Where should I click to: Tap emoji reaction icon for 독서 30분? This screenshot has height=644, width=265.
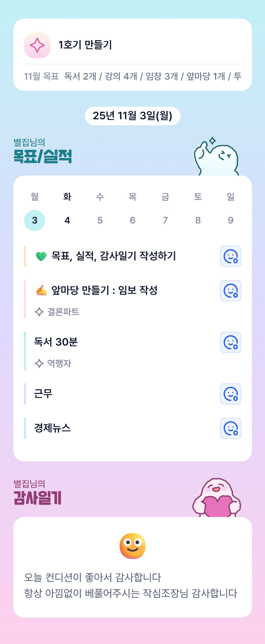pyautogui.click(x=230, y=342)
